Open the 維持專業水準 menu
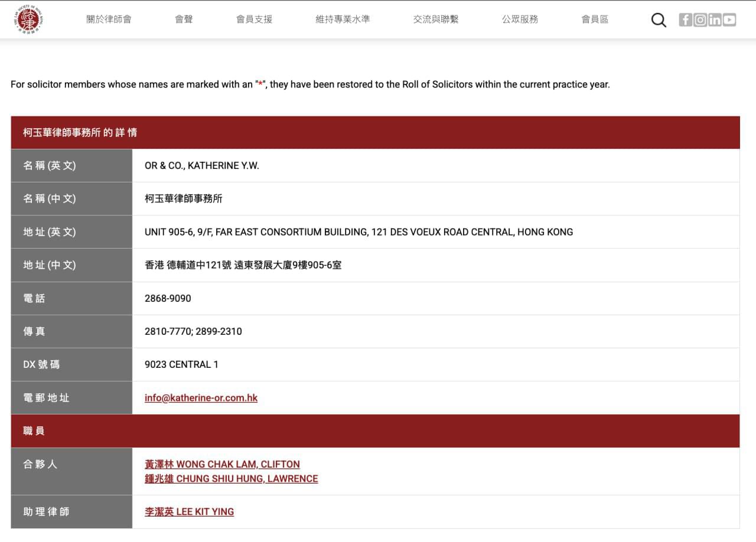The image size is (756, 542). click(x=343, y=19)
